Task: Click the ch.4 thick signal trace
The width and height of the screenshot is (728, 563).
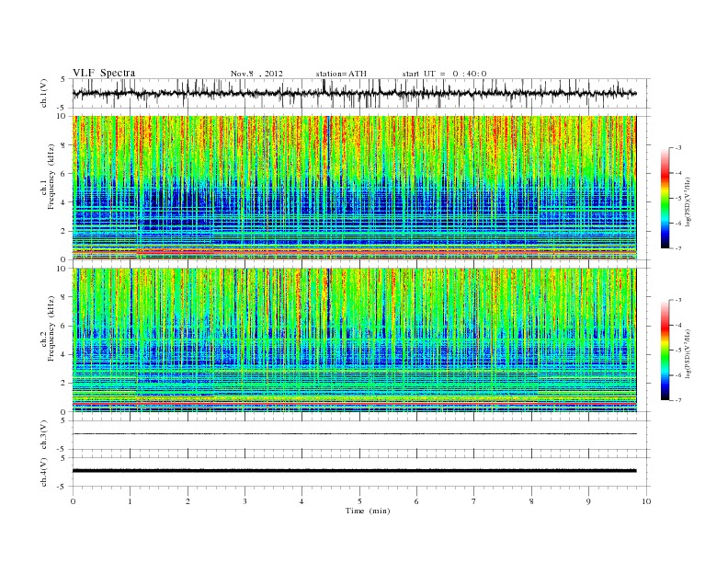Action: pyautogui.click(x=354, y=471)
